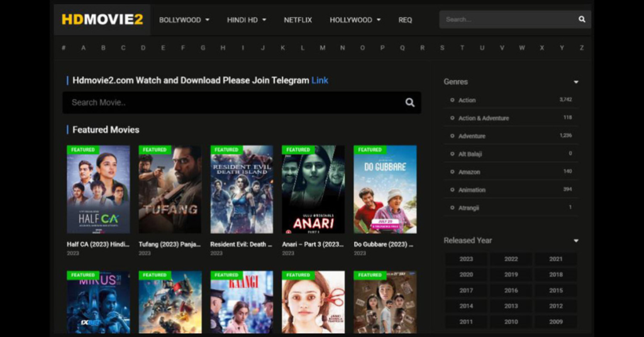This screenshot has height=337, width=644.
Task: Open the Tufang movie poster
Action: pyautogui.click(x=170, y=189)
